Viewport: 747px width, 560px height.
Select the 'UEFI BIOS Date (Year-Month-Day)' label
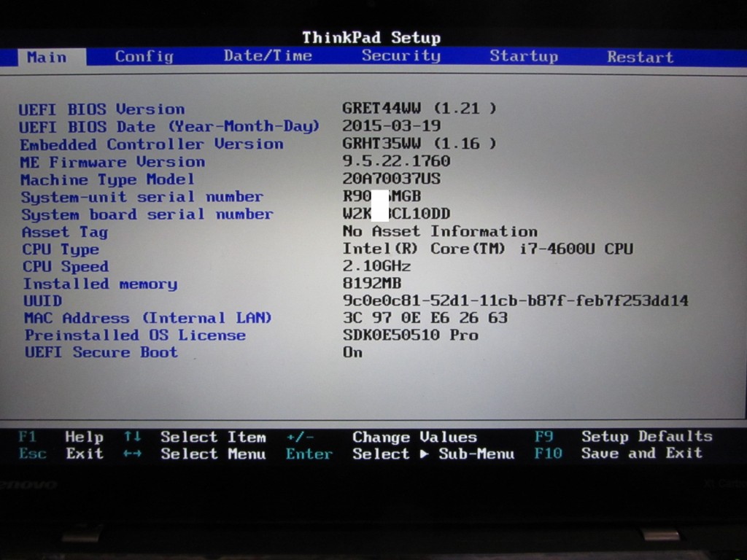(169, 127)
